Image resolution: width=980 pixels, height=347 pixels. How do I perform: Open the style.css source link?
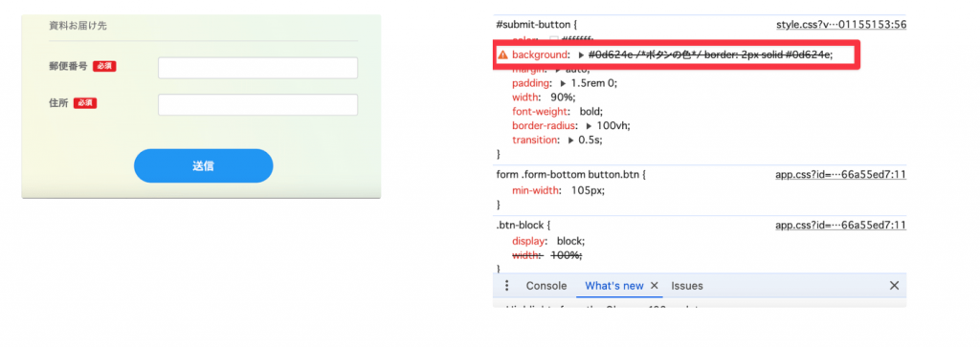pyautogui.click(x=841, y=25)
